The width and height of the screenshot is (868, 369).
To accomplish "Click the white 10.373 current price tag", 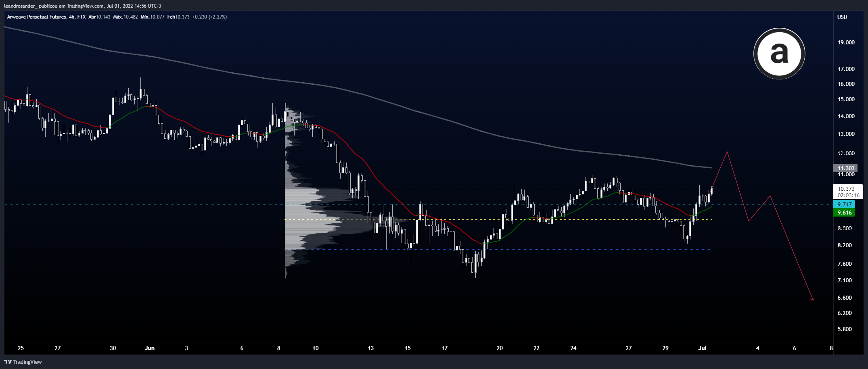I will [x=846, y=189].
